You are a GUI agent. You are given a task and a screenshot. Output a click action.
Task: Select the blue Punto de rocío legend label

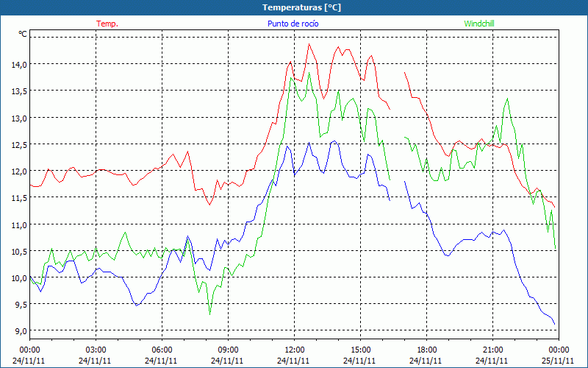[293, 24]
